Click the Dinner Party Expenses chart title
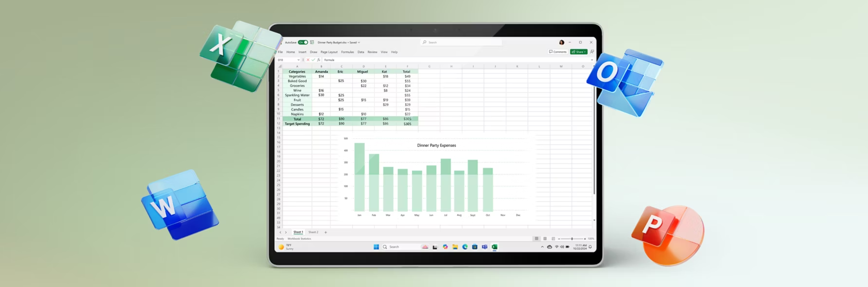The image size is (868, 287). point(436,145)
